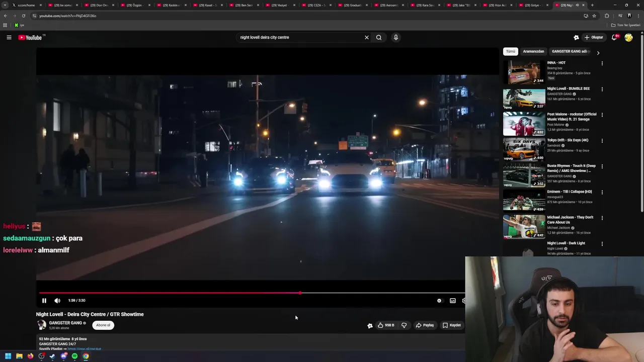Image resolution: width=644 pixels, height=362 pixels.
Task: Dislike the video
Action: 404,325
